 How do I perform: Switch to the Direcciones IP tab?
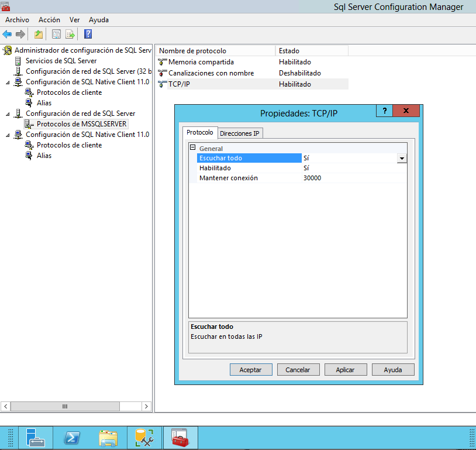tap(240, 133)
